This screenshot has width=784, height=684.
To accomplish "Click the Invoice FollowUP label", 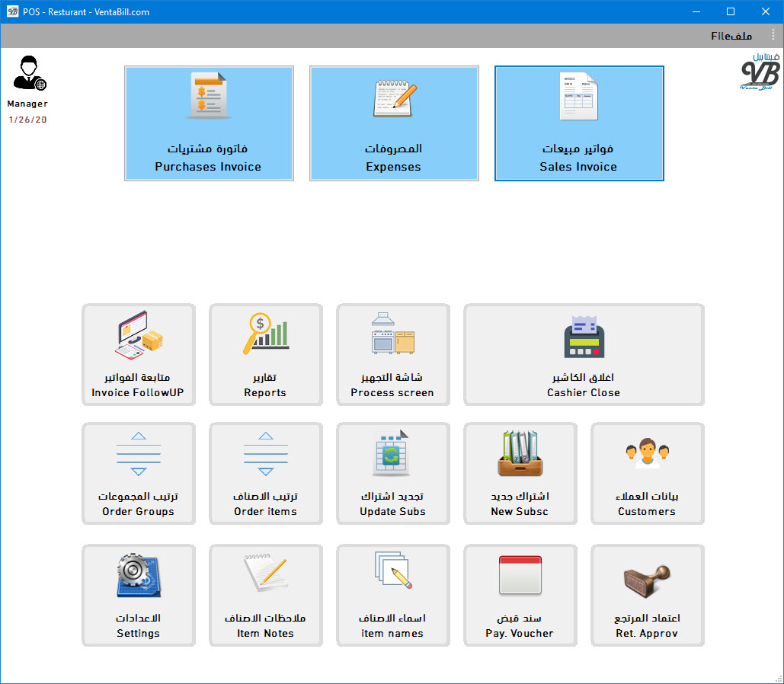I will click(137, 392).
